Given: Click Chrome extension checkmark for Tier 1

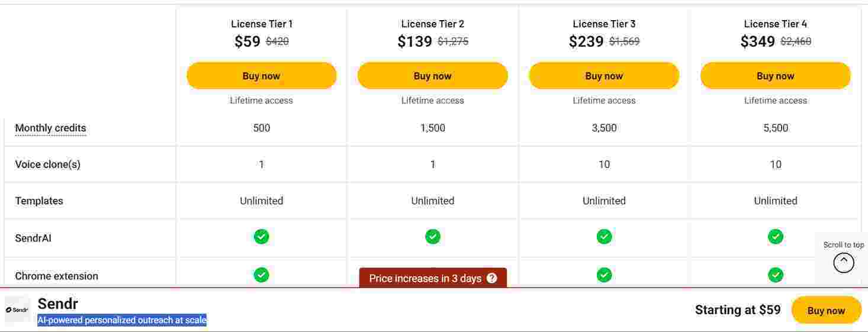Looking at the screenshot, I should pos(261,275).
